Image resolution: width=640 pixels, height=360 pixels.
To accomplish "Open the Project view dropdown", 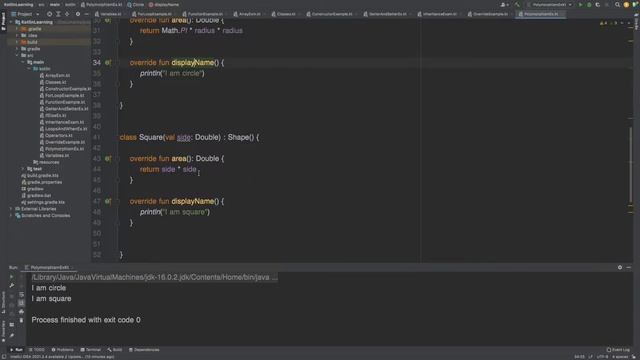I will point(25,14).
